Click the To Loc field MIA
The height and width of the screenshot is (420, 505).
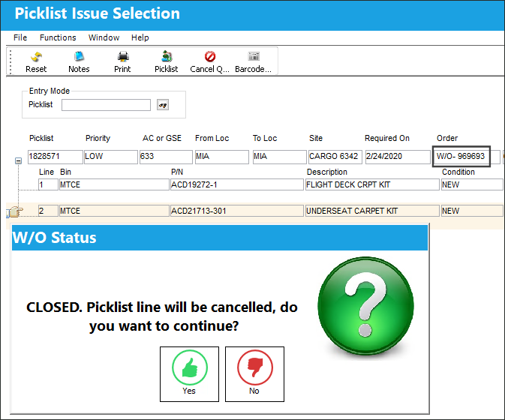coord(279,157)
